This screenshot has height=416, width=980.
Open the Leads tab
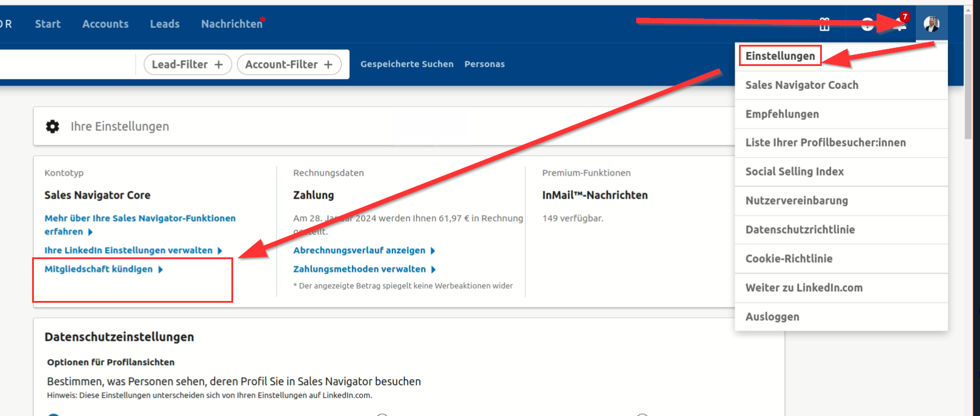tap(165, 24)
